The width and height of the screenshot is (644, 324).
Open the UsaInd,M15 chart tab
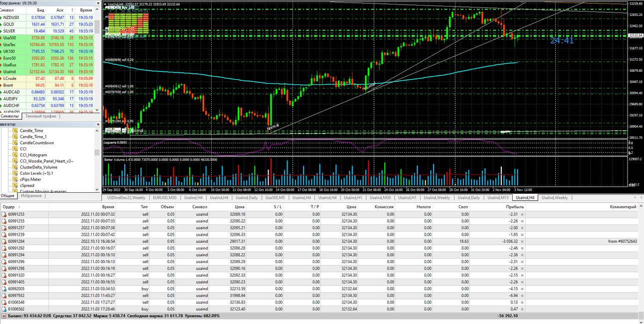498,198
